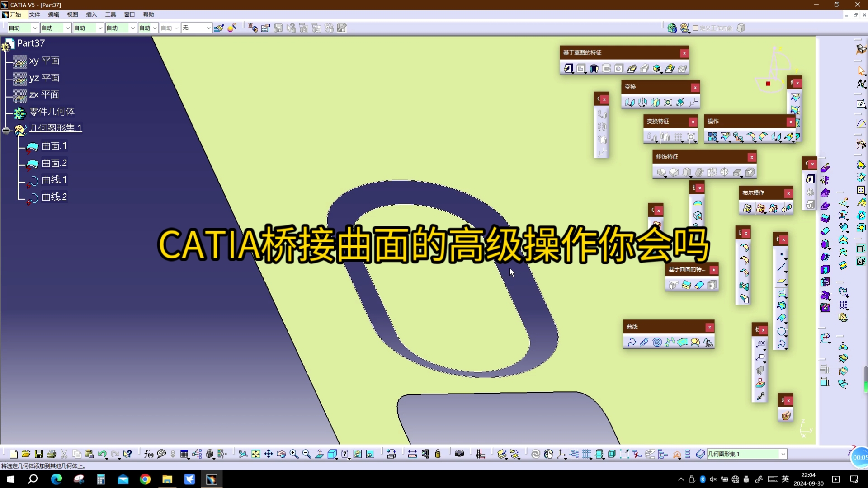Close the 布尔操作 floating toolbar
Image resolution: width=868 pixels, height=488 pixels.
click(x=789, y=193)
